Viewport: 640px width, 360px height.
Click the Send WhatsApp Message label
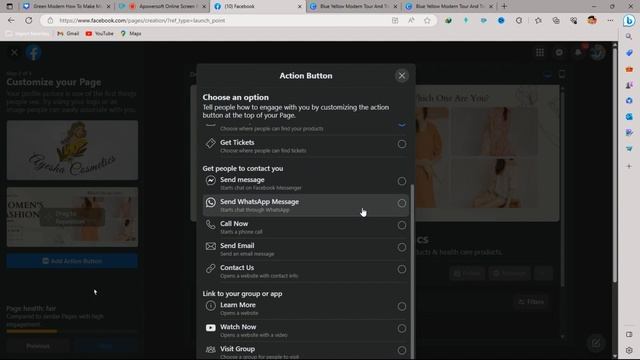click(259, 202)
